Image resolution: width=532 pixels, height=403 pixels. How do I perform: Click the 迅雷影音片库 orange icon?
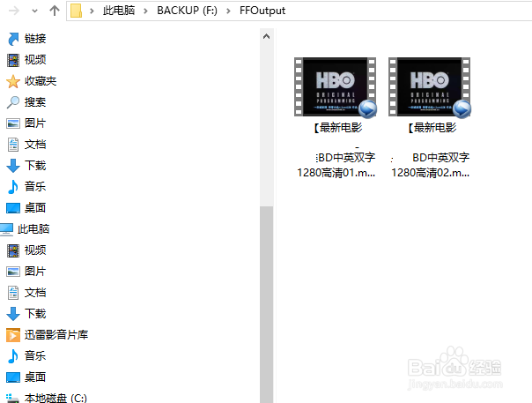(x=13, y=335)
